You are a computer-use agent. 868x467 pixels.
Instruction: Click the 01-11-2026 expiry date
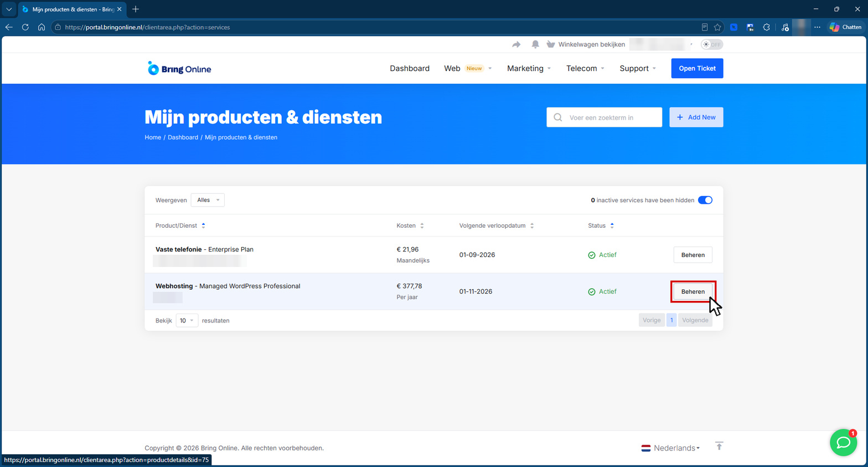point(476,291)
